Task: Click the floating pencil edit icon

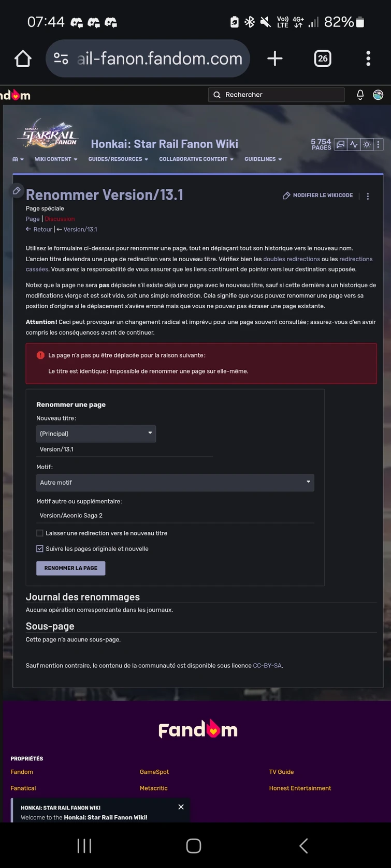Action: pyautogui.click(x=17, y=191)
